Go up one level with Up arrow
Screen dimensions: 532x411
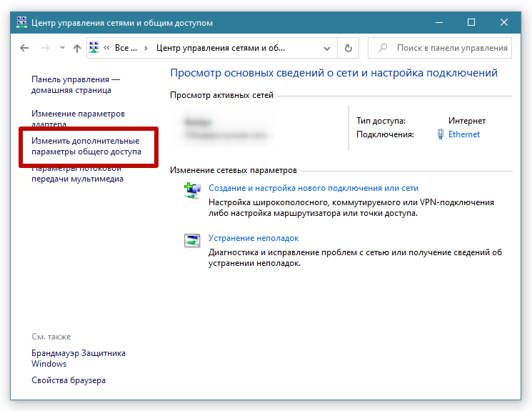[x=77, y=49]
